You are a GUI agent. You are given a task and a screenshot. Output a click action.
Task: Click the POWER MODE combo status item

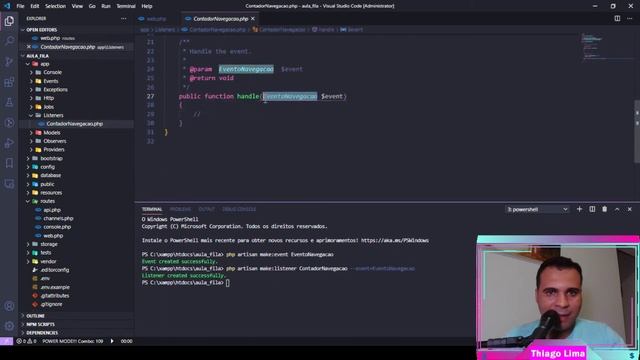click(x=73, y=341)
